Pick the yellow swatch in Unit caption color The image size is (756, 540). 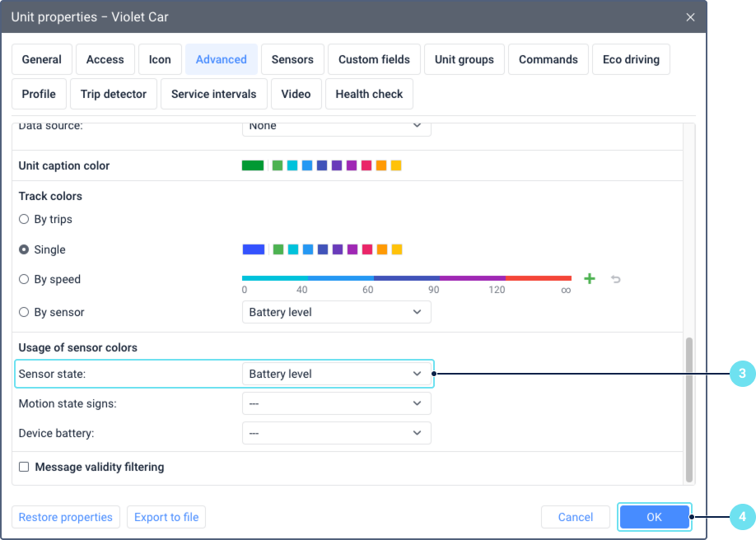(x=396, y=165)
